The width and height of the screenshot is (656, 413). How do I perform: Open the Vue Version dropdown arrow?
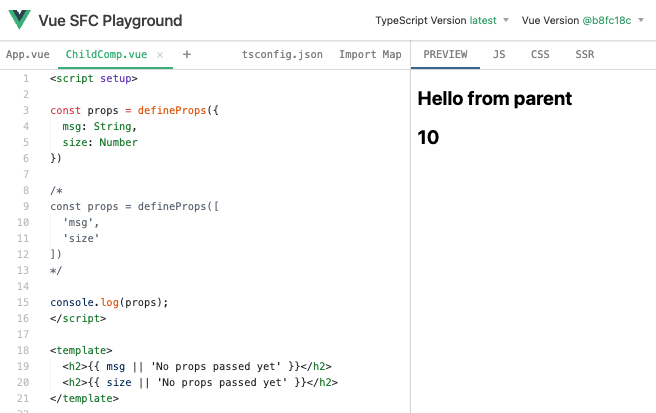click(641, 20)
